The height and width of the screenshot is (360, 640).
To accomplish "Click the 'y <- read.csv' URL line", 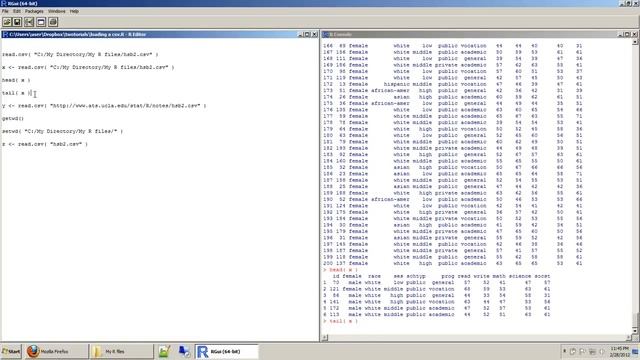I will click(x=104, y=106).
